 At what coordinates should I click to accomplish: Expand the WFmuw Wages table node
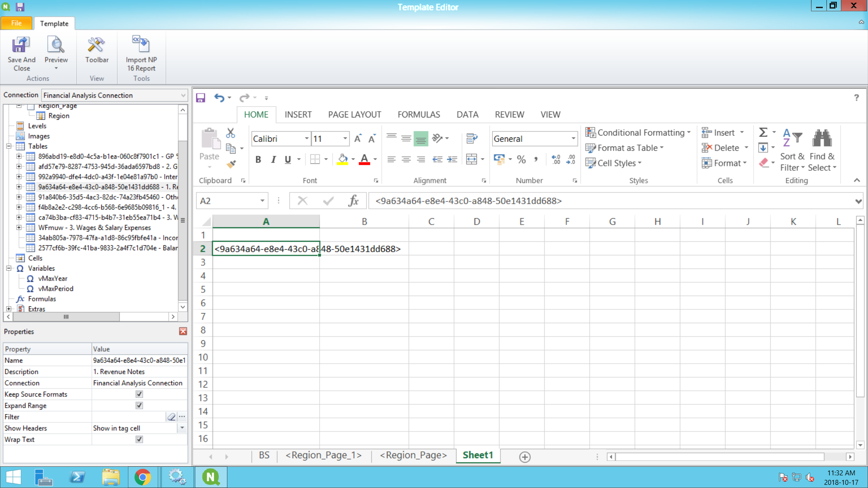click(19, 228)
